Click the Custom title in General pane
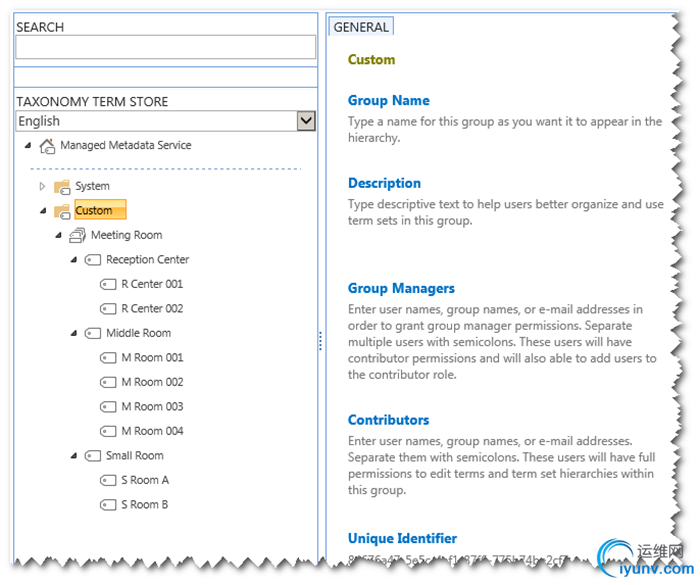Screen dimensions: 700x585 tap(371, 60)
